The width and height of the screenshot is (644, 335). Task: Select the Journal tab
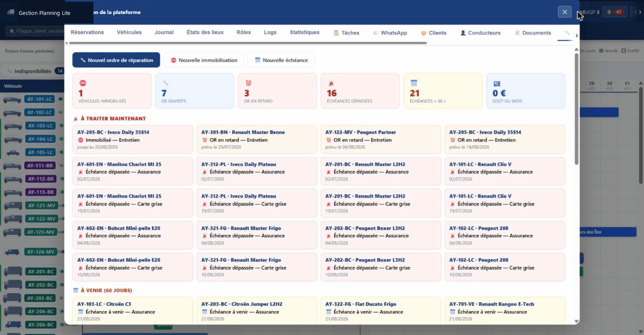click(x=164, y=32)
